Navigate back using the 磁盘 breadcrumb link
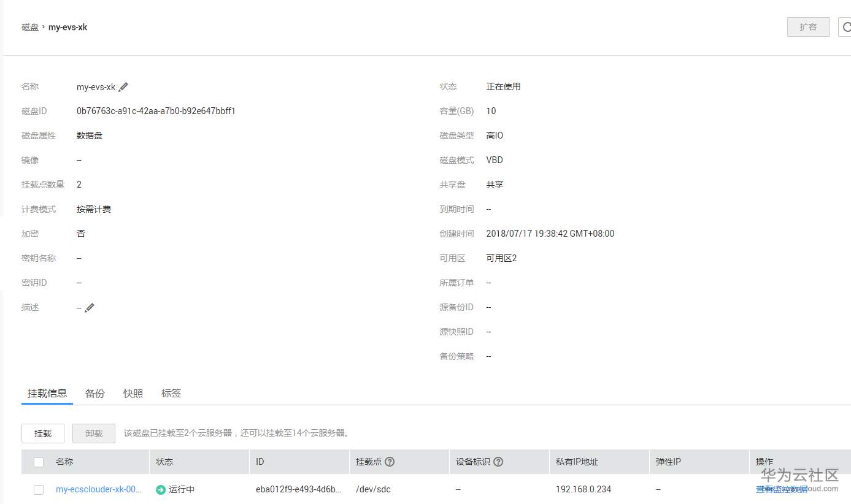Screen dimensions: 851x504 30,27
